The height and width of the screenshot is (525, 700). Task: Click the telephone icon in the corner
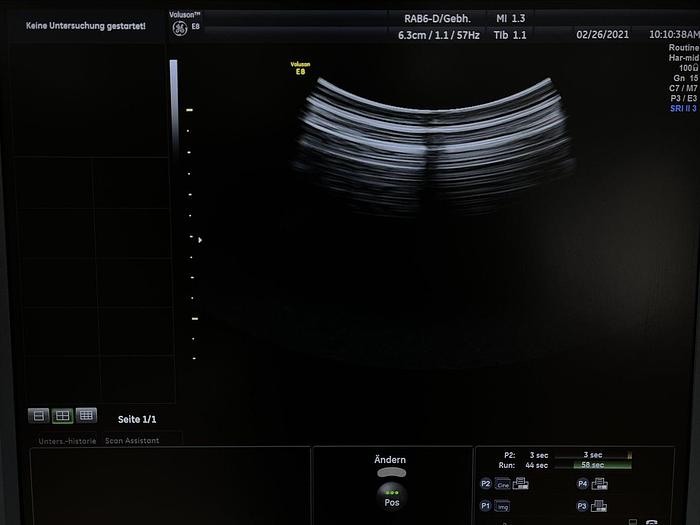tap(652, 522)
